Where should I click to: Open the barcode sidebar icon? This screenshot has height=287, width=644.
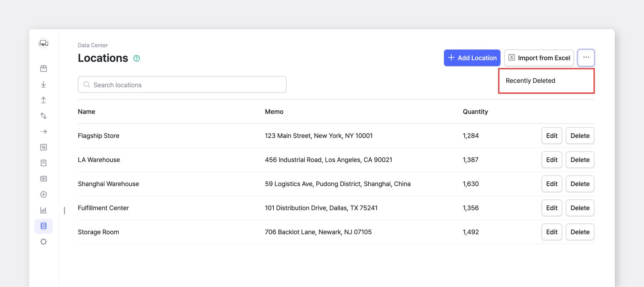(43, 178)
